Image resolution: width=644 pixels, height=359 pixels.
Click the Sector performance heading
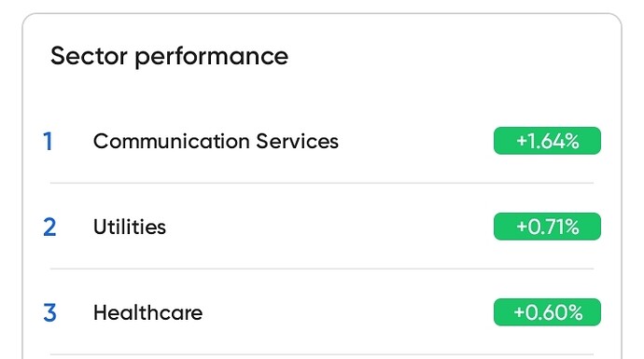(169, 57)
